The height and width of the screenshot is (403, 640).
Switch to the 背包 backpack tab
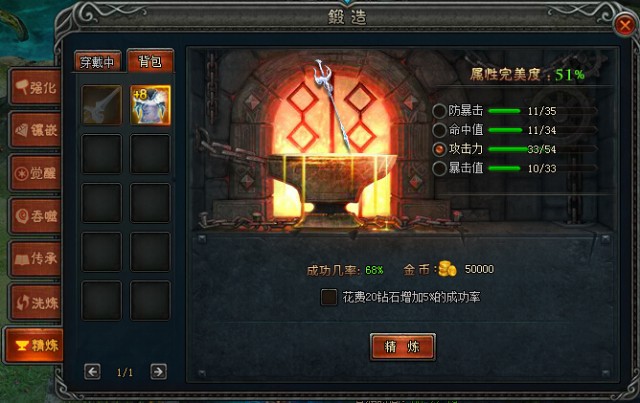[x=150, y=61]
